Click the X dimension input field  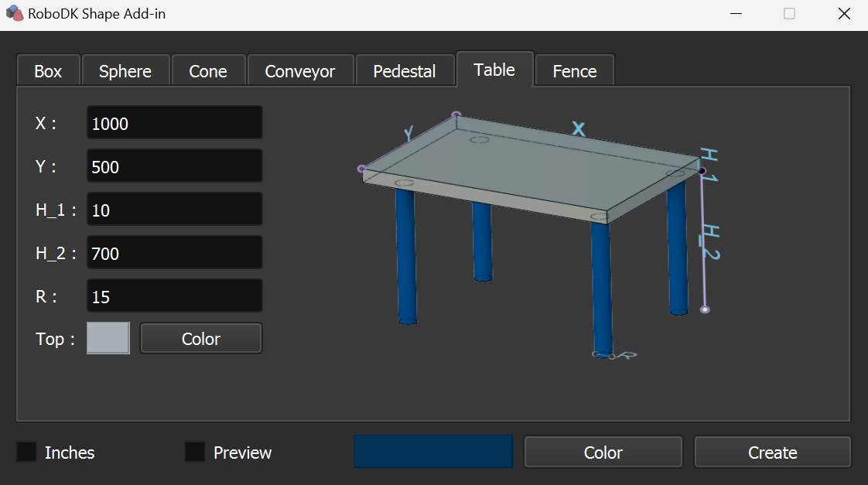[174, 124]
